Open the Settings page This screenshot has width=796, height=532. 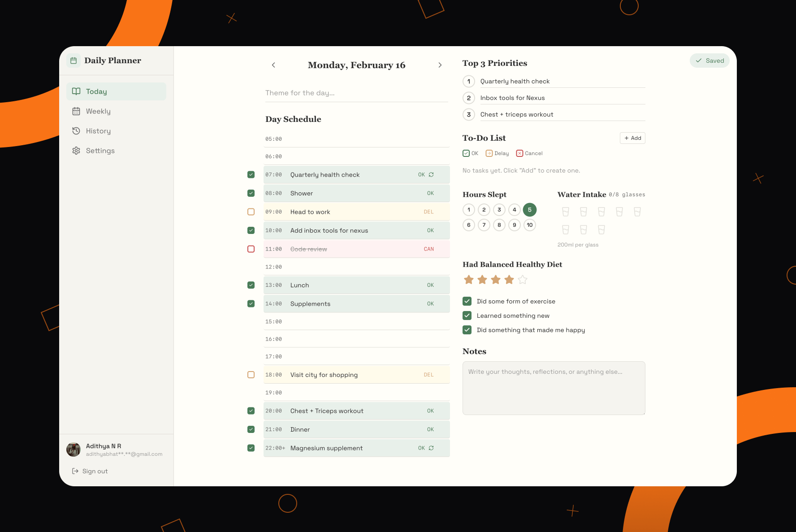pos(116,151)
